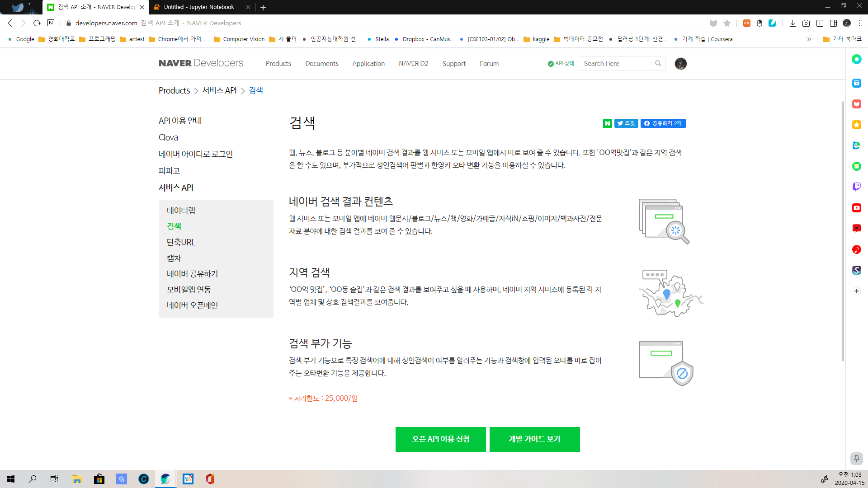Click the user profile avatar on Naver Developers
The height and width of the screenshot is (488, 868).
(x=680, y=64)
